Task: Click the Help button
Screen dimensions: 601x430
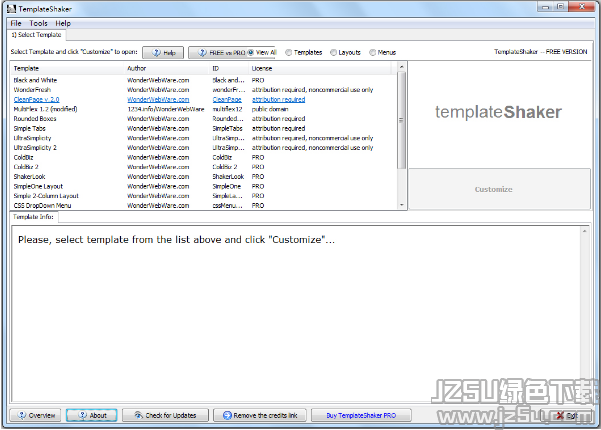Action: [x=163, y=53]
